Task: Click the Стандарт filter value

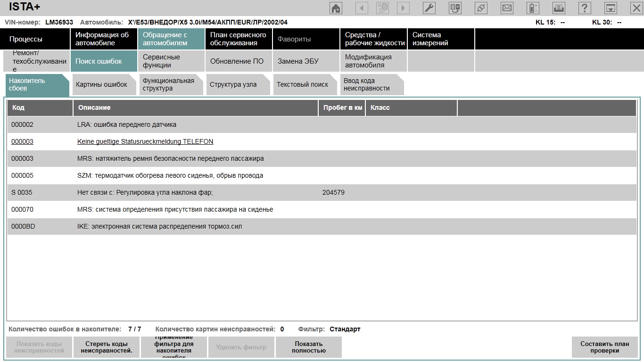Action: 345,329
